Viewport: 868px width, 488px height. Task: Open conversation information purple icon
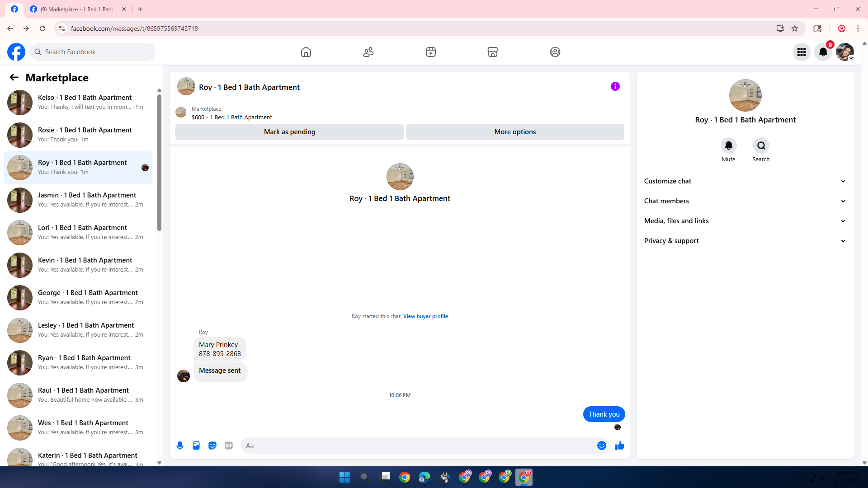tap(615, 86)
